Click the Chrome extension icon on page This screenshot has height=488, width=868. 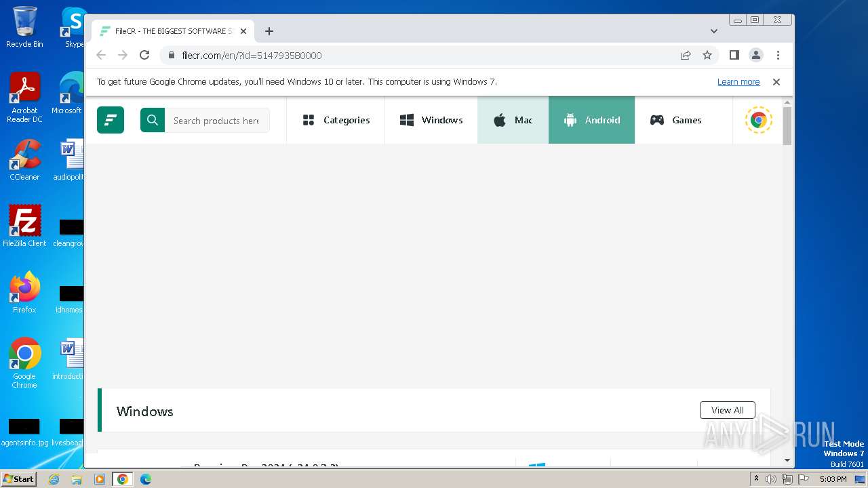758,120
